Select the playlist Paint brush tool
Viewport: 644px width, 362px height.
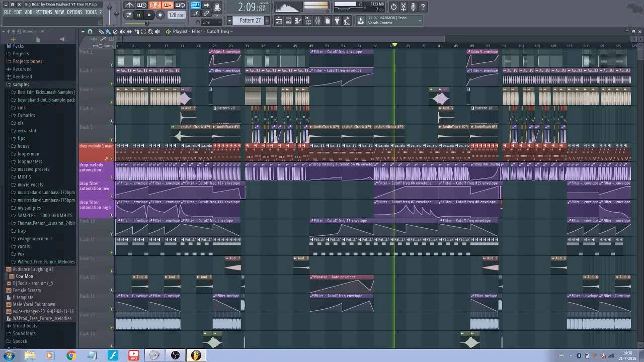tap(108, 31)
